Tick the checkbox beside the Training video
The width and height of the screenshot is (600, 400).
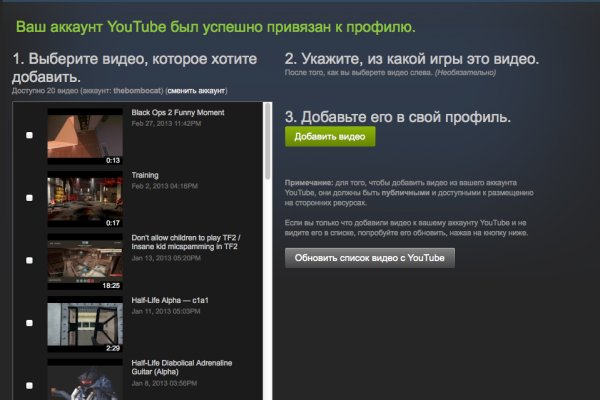(x=29, y=198)
